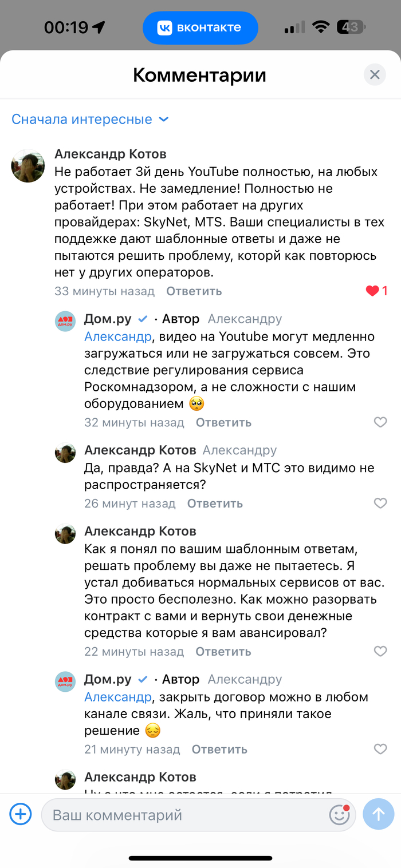Close the comments panel with X

coord(375,74)
